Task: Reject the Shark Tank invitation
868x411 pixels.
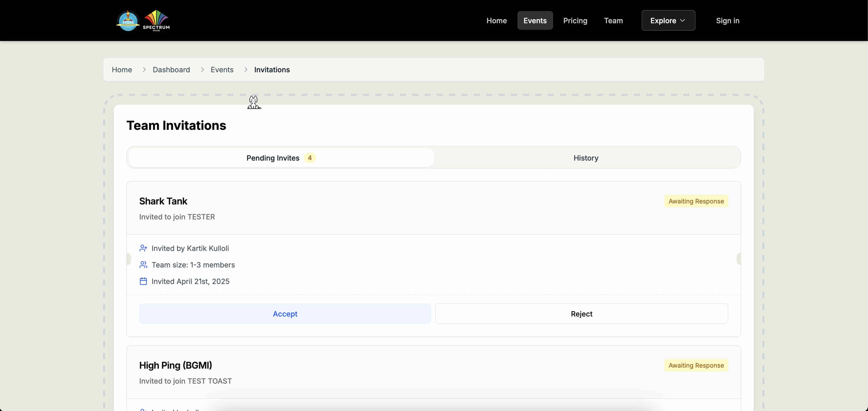Action: [x=581, y=314]
